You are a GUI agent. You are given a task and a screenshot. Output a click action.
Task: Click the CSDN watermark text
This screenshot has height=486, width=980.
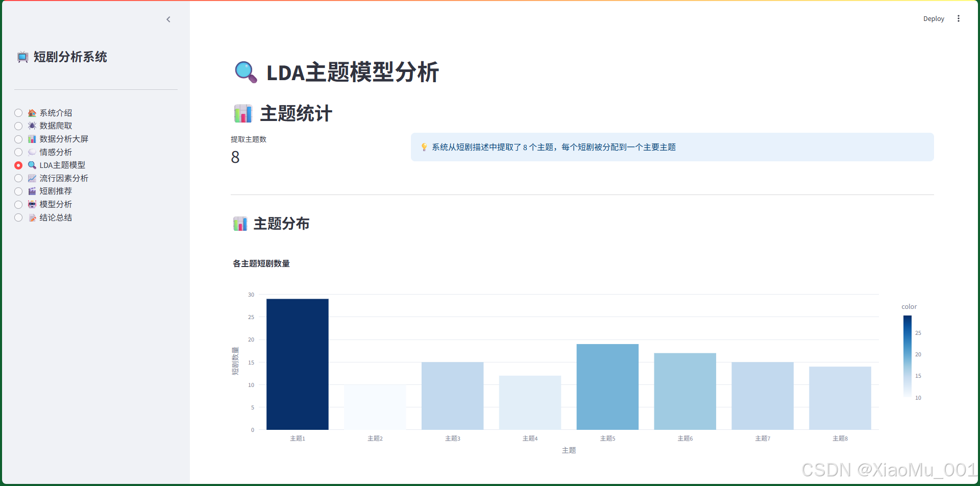[x=886, y=469]
